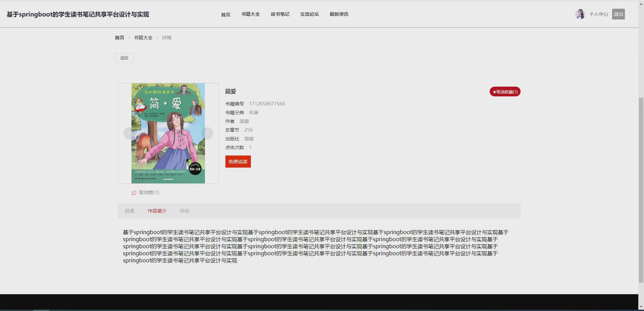
Task: Click the thumbs-up icon next to 取消赞
Action: (133, 192)
